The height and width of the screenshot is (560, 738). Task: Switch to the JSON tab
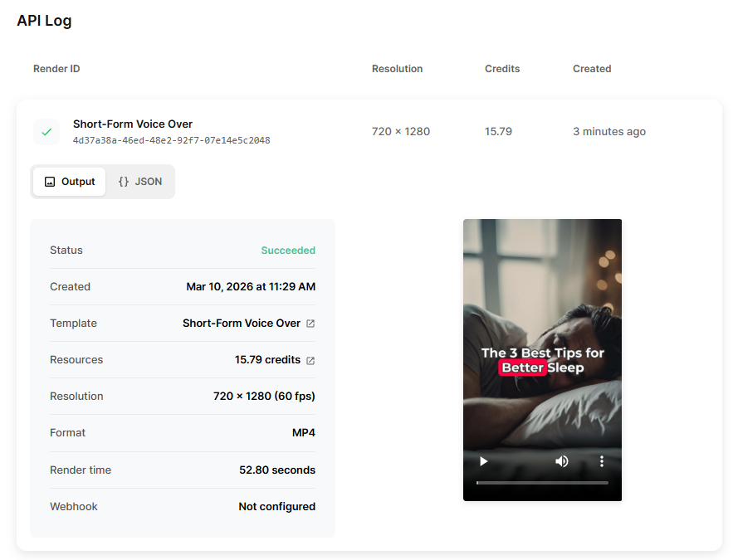click(139, 182)
